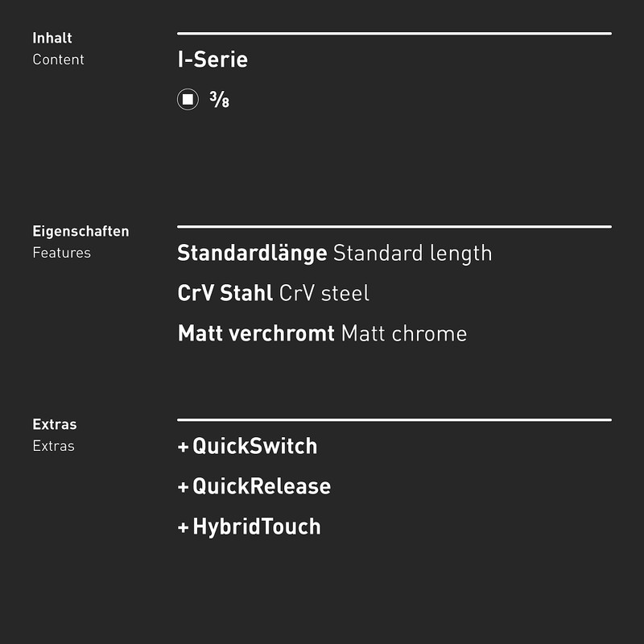Select the 3/8 drive size label

[219, 100]
